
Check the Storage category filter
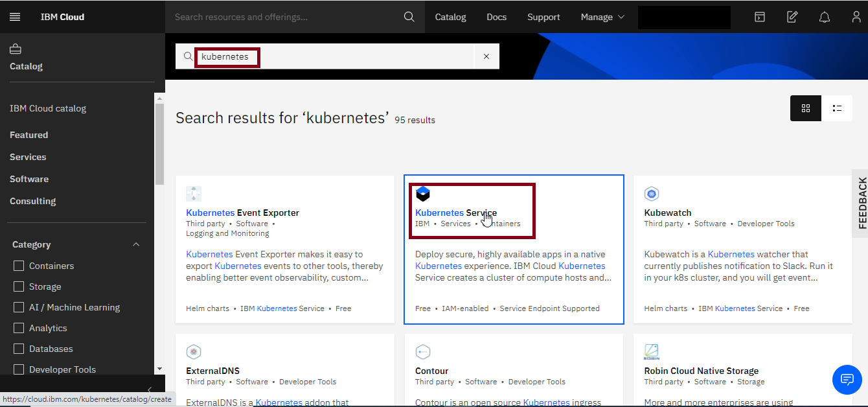(19, 286)
